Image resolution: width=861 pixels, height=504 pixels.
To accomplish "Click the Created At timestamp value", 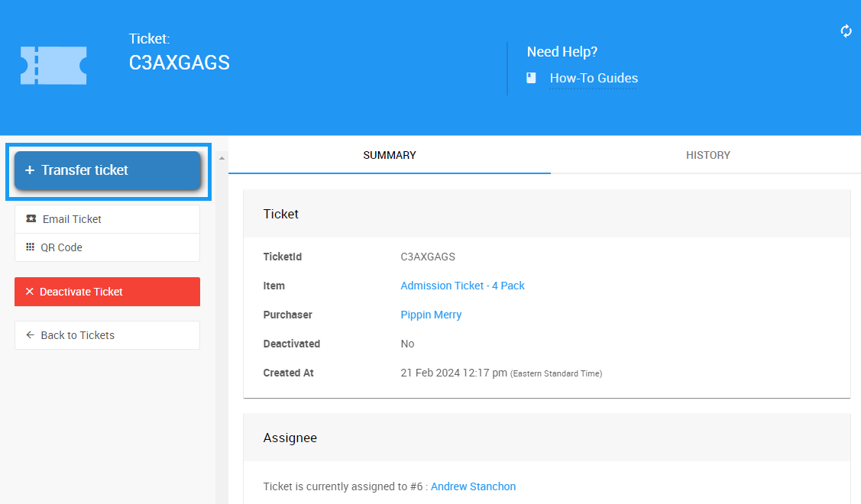I will [x=454, y=373].
